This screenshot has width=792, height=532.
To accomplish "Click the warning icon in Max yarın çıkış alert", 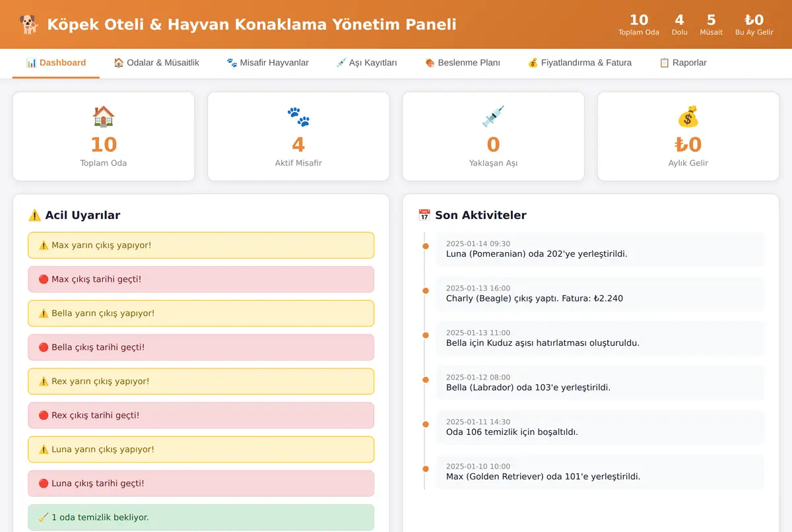I will tap(44, 246).
